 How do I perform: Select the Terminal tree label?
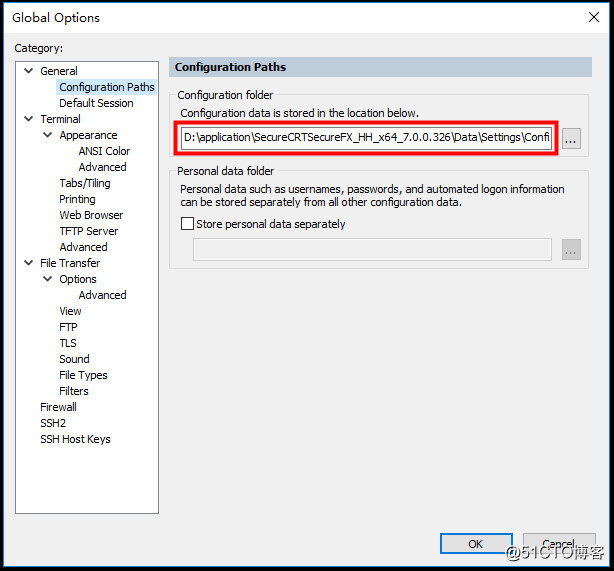[x=60, y=119]
